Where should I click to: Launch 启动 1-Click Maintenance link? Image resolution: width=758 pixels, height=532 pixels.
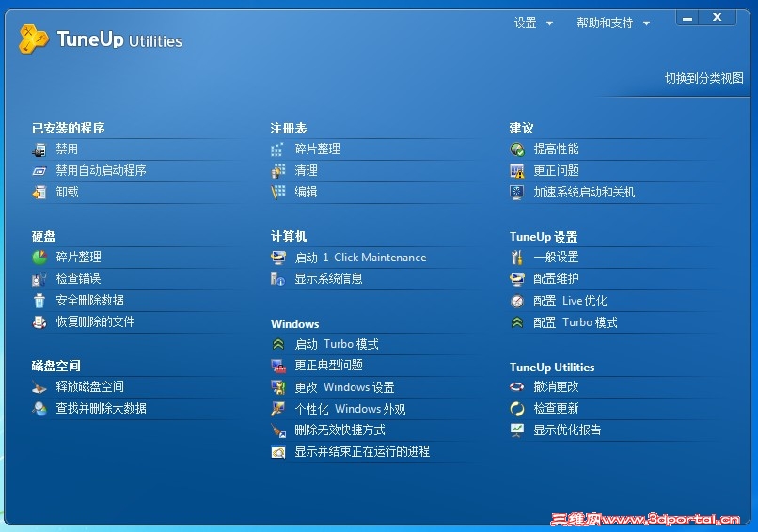[x=360, y=258]
